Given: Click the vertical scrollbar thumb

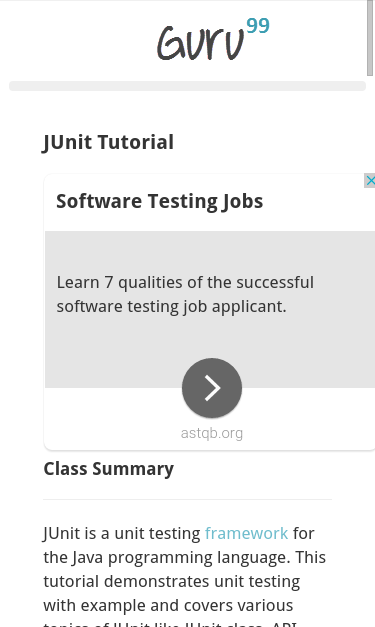Looking at the screenshot, I should (x=370, y=37).
